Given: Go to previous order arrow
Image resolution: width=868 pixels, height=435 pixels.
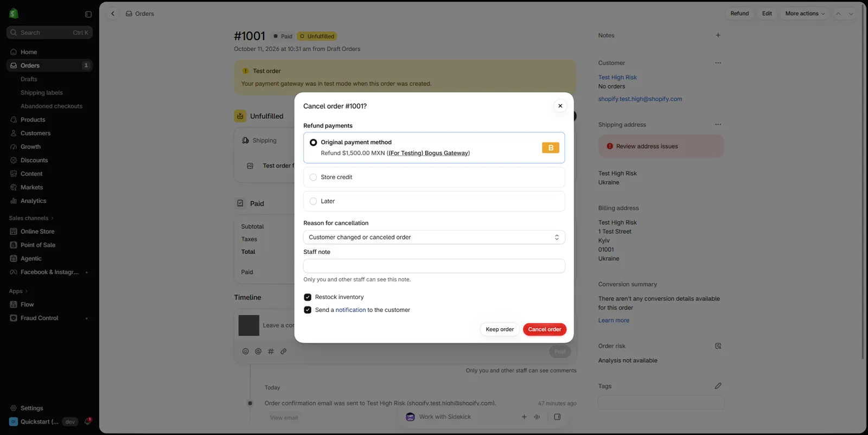Looking at the screenshot, I should point(838,14).
